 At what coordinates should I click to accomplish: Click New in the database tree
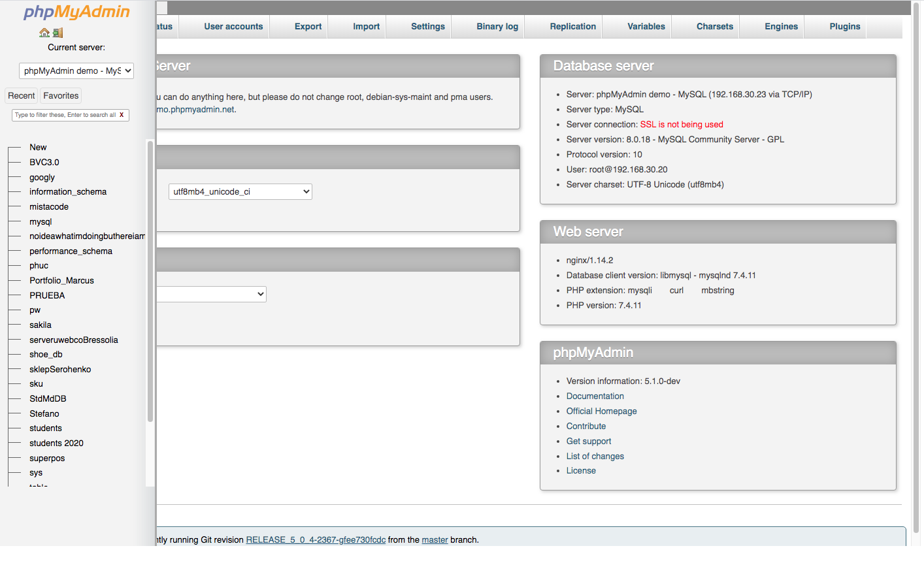pyautogui.click(x=38, y=147)
